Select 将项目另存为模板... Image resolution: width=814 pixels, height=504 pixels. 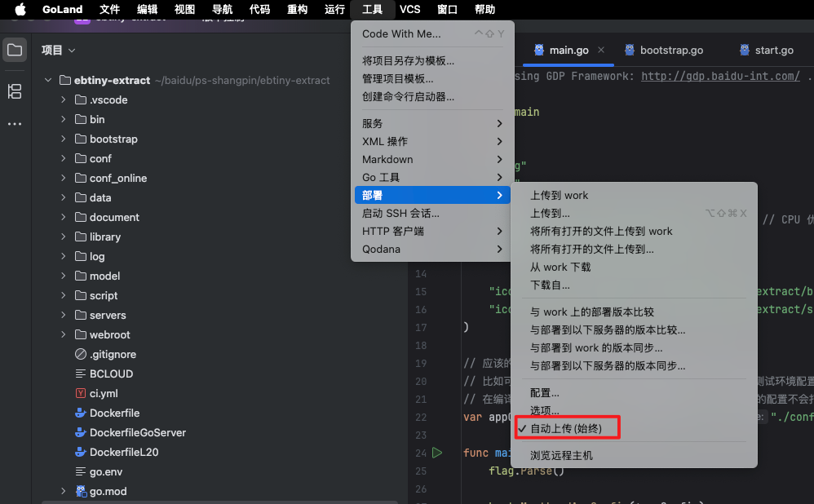click(432, 60)
